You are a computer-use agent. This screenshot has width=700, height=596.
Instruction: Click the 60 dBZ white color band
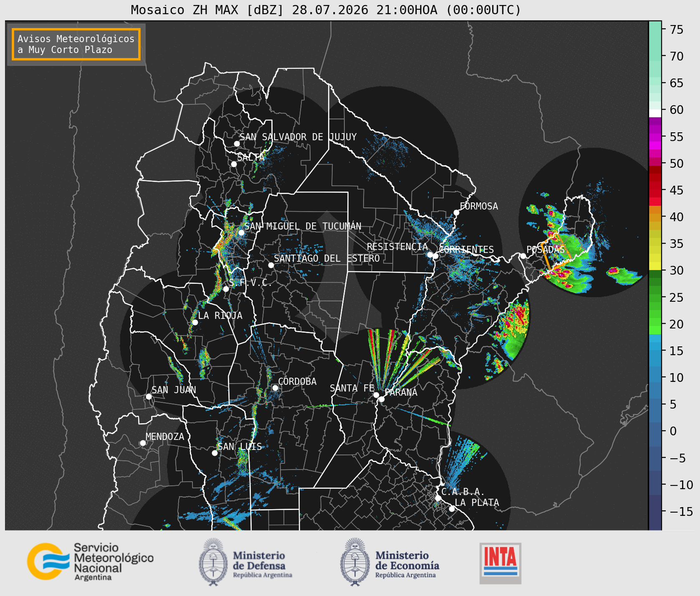click(x=655, y=113)
